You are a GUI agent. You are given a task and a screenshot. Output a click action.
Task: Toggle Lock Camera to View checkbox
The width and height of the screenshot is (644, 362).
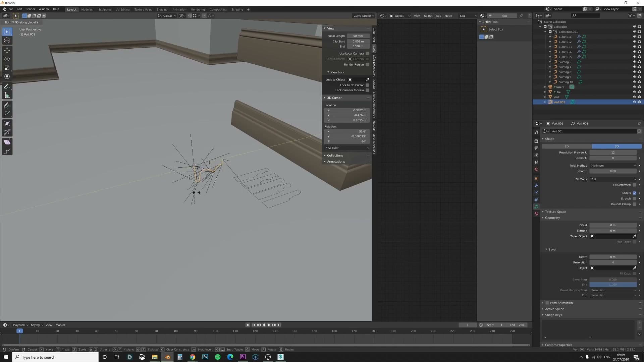tap(367, 90)
